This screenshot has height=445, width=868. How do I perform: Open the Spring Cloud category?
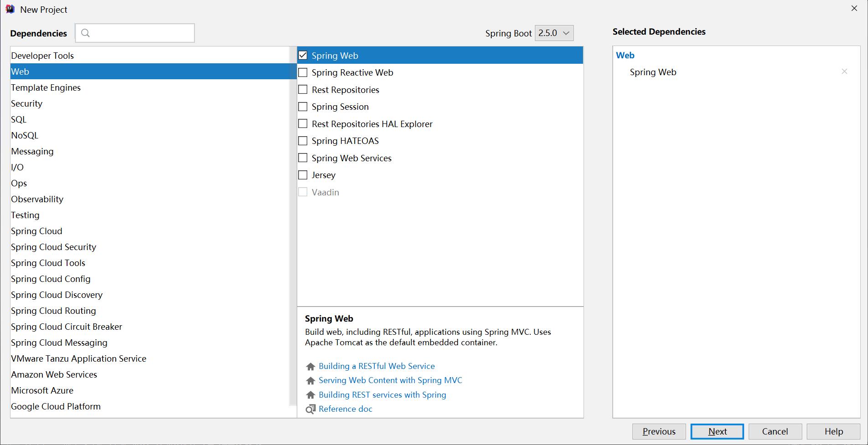pos(150,231)
